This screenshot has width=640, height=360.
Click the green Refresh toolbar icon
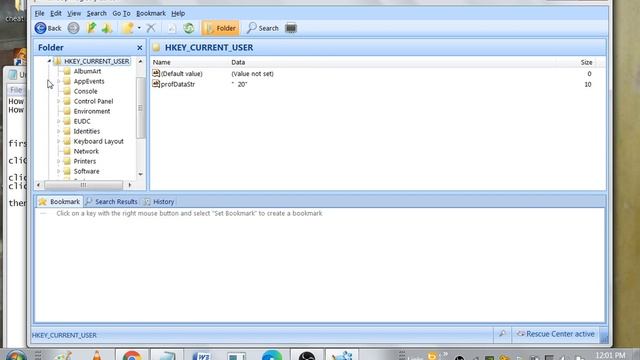[x=189, y=28]
